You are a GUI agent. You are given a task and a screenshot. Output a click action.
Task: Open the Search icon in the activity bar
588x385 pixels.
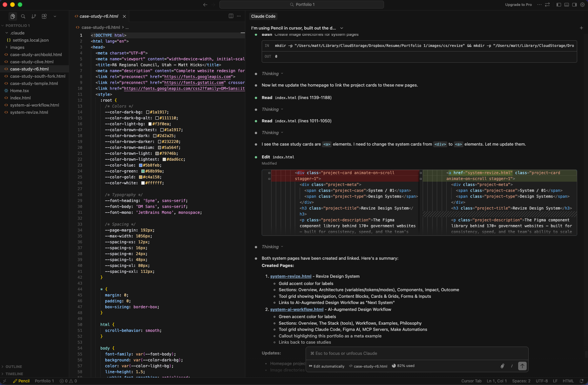pos(23,16)
